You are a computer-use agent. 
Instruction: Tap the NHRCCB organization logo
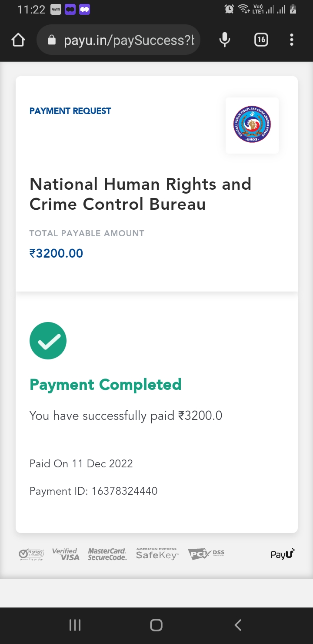click(x=252, y=125)
